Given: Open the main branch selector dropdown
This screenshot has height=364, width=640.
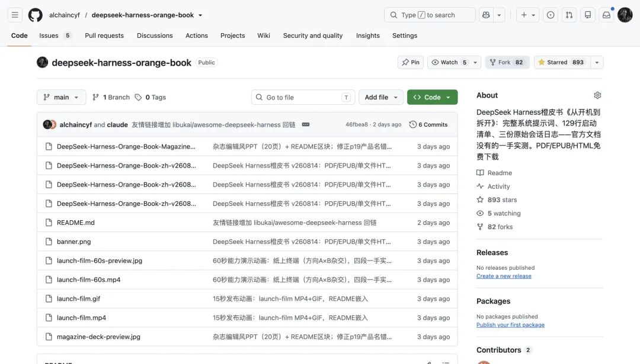Looking at the screenshot, I should click(x=61, y=97).
